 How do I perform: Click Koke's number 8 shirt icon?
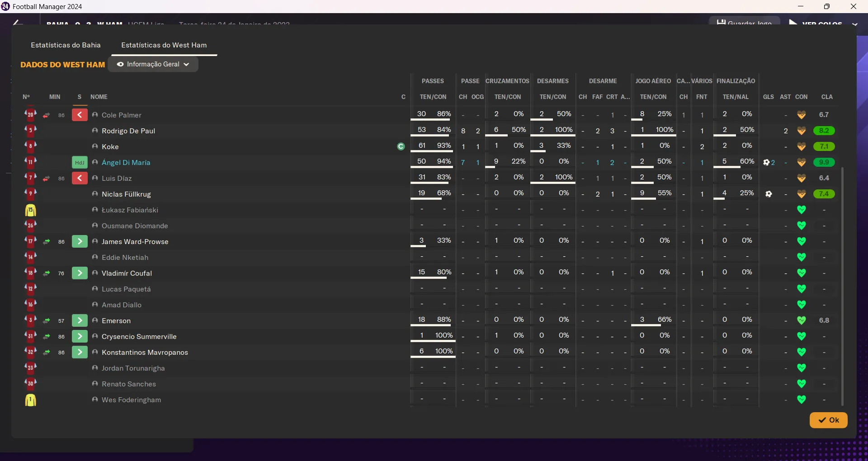coord(30,146)
